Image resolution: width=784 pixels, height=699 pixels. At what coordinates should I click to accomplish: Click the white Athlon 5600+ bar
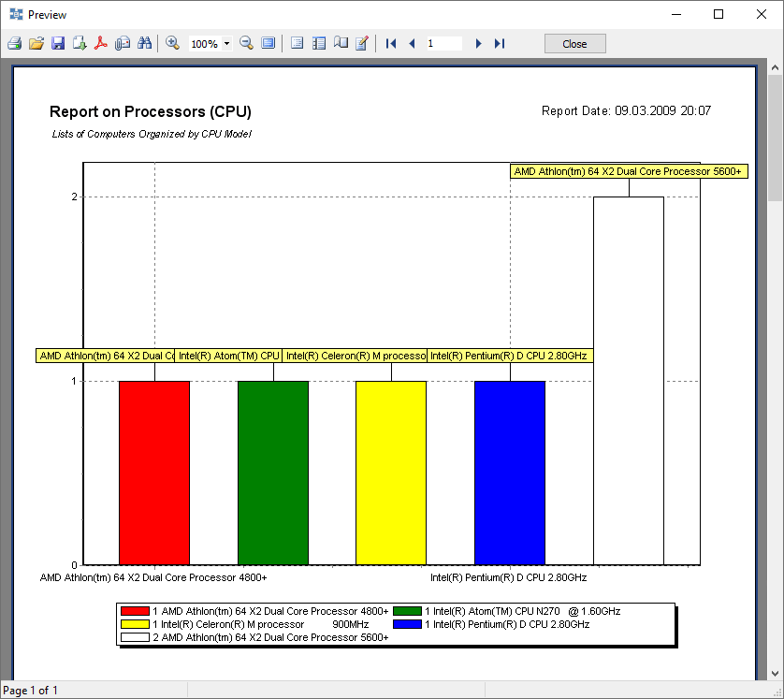pyautogui.click(x=629, y=381)
